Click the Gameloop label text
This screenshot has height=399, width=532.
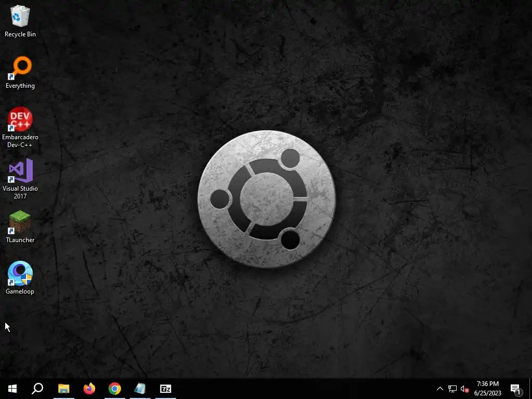20,291
